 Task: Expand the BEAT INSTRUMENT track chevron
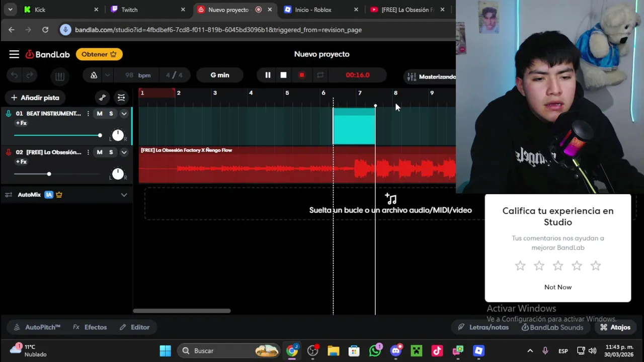click(124, 114)
